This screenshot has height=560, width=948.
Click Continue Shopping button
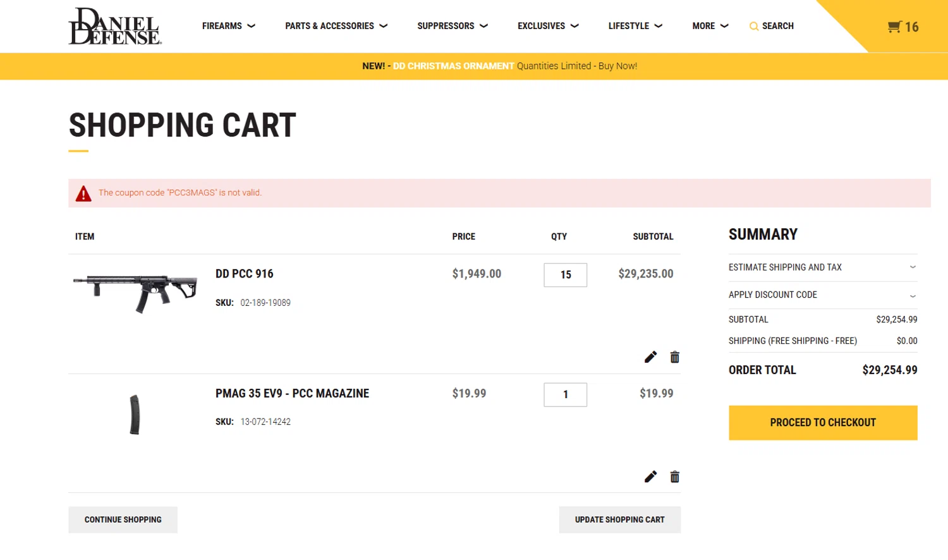(x=123, y=520)
